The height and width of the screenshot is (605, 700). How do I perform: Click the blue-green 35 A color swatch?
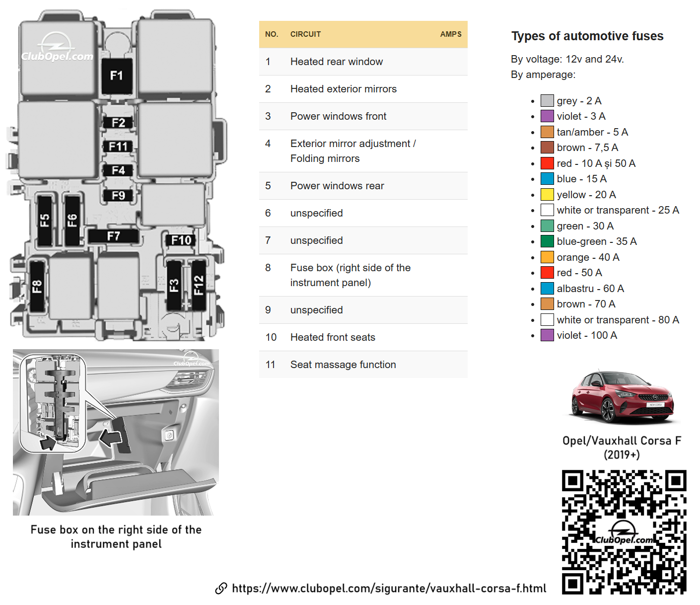click(547, 241)
